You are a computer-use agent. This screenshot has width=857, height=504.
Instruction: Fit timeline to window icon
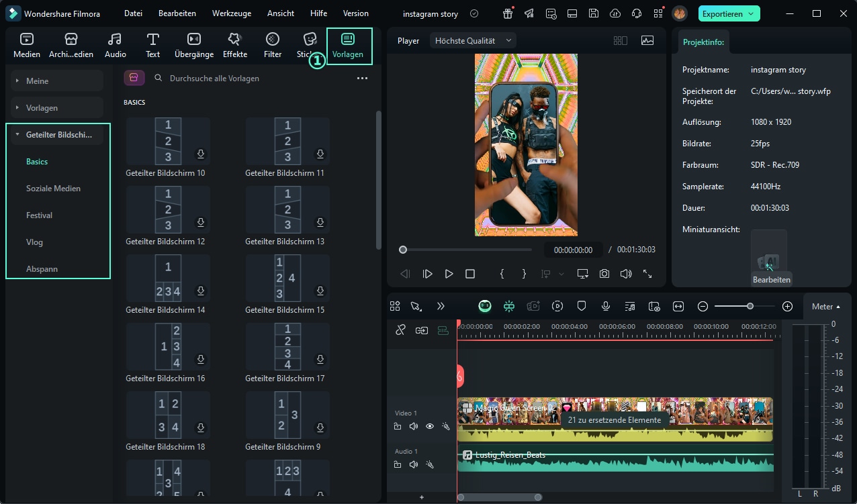pos(678,306)
